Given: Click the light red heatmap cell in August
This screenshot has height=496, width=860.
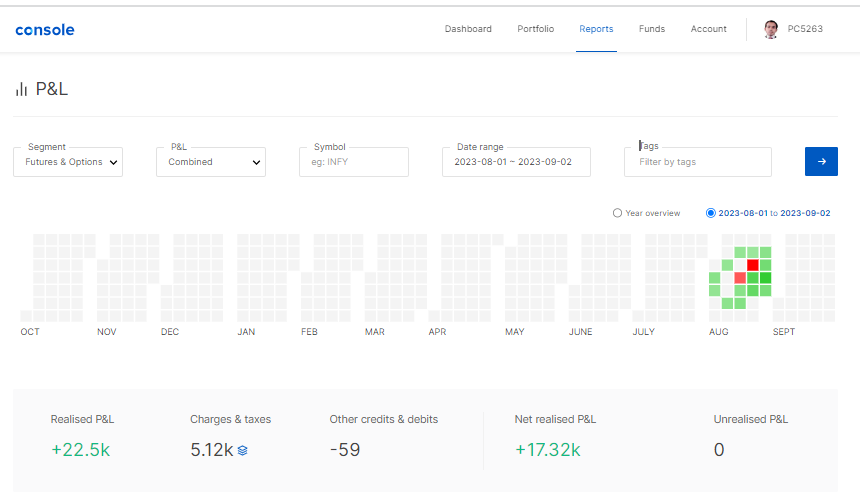Looking at the screenshot, I should tap(740, 278).
